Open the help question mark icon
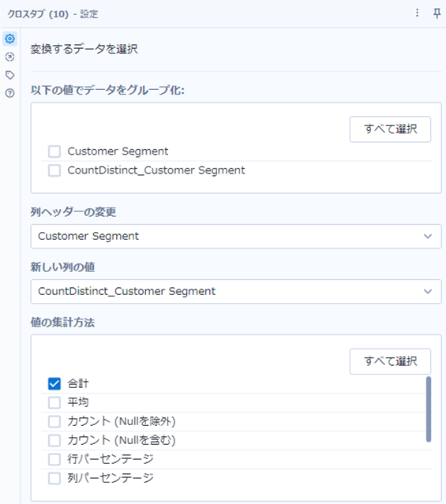 (x=10, y=93)
